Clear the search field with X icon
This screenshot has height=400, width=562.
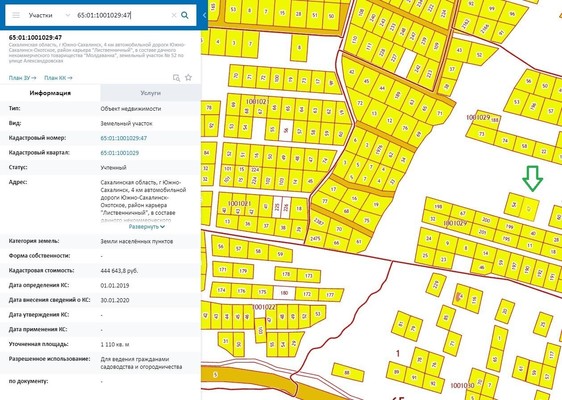tap(174, 15)
